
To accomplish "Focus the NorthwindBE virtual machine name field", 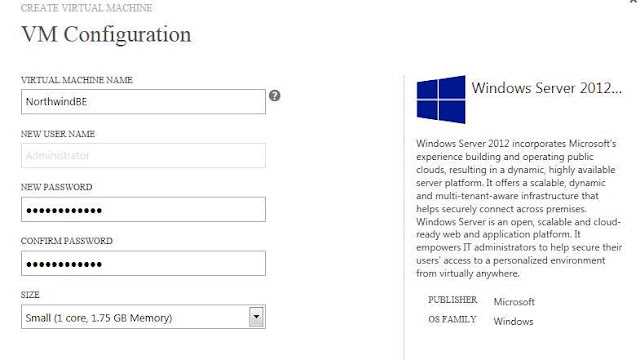I will pyautogui.click(x=143, y=102).
